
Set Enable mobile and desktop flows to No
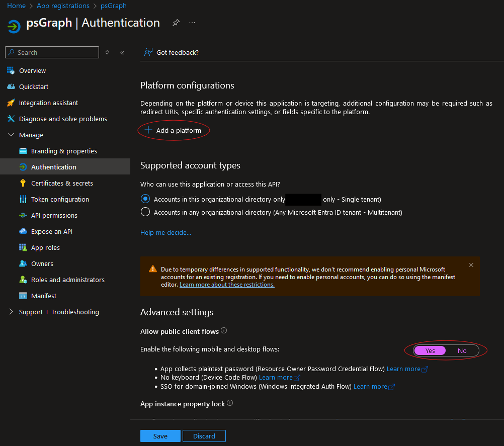click(x=462, y=350)
